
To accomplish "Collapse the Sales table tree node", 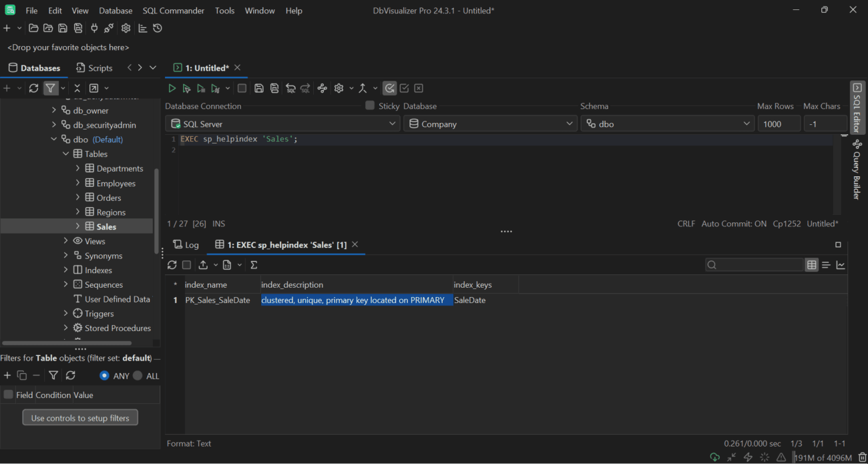I will [77, 226].
